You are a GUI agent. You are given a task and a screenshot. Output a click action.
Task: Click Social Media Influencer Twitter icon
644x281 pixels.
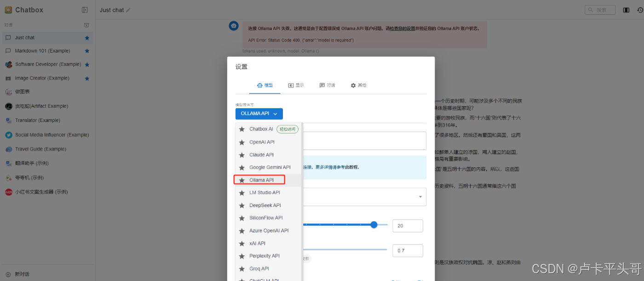click(x=8, y=135)
